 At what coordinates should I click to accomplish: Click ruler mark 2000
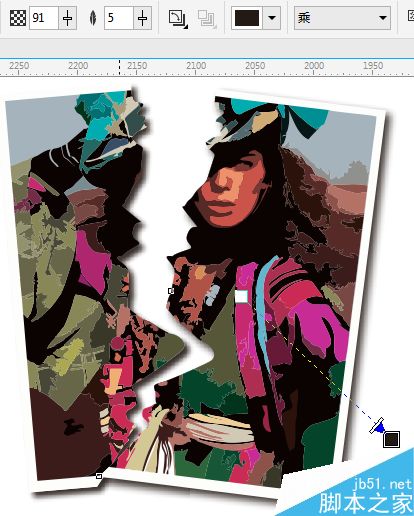[x=314, y=66]
